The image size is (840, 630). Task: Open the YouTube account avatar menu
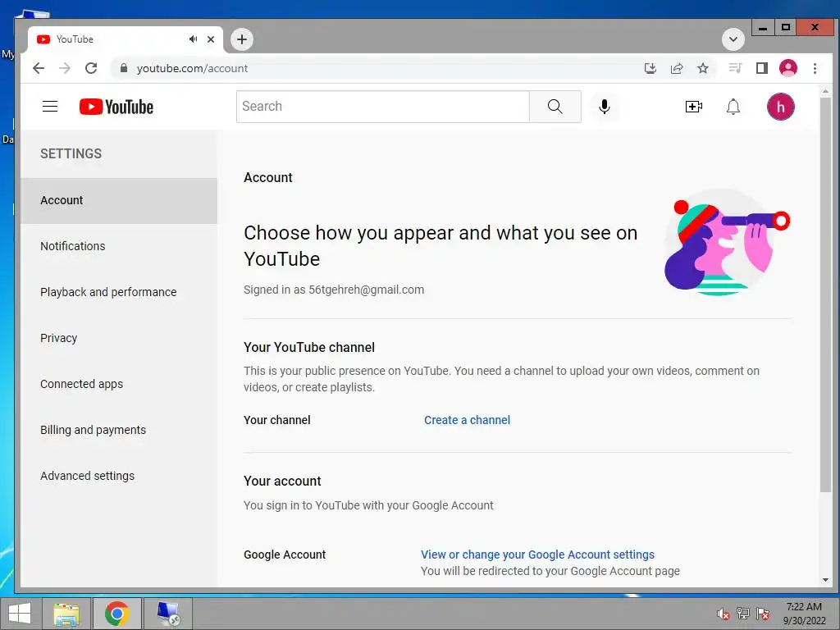tap(781, 107)
